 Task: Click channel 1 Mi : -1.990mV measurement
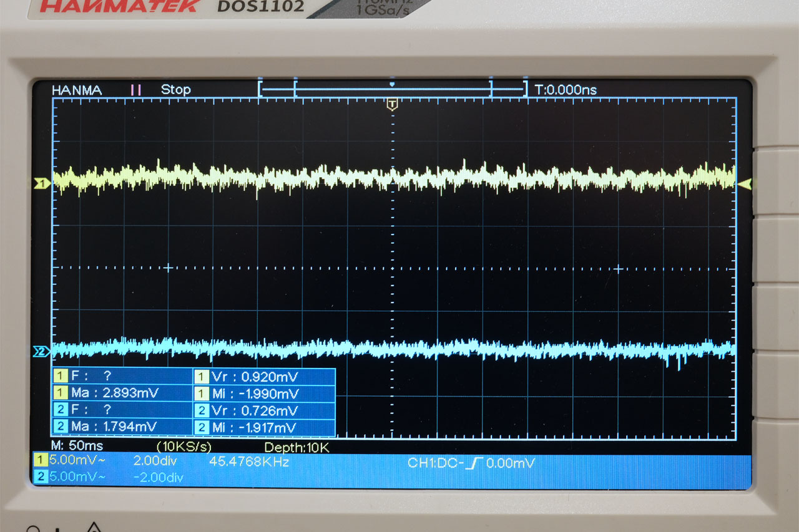point(264,394)
